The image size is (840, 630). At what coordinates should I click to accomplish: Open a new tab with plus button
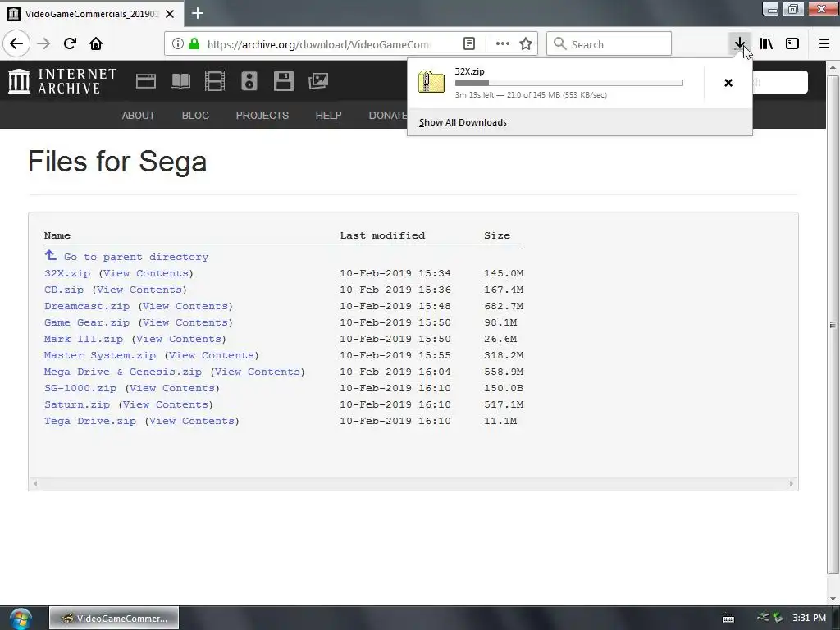tap(198, 13)
